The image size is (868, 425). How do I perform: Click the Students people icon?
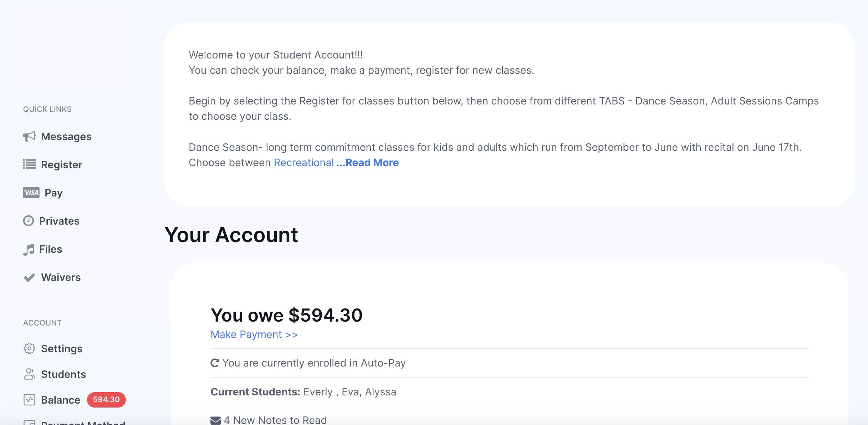point(29,374)
